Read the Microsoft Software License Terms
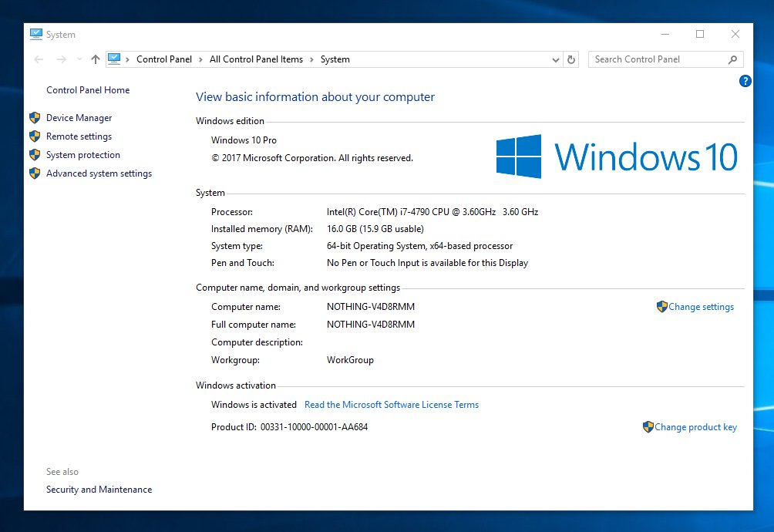The height and width of the screenshot is (532, 774). point(392,405)
